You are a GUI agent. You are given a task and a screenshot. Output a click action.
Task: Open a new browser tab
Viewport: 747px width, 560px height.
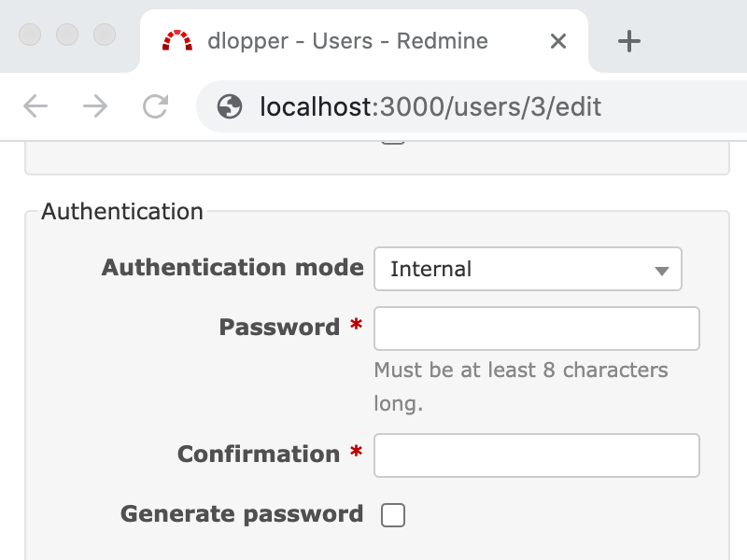click(628, 41)
